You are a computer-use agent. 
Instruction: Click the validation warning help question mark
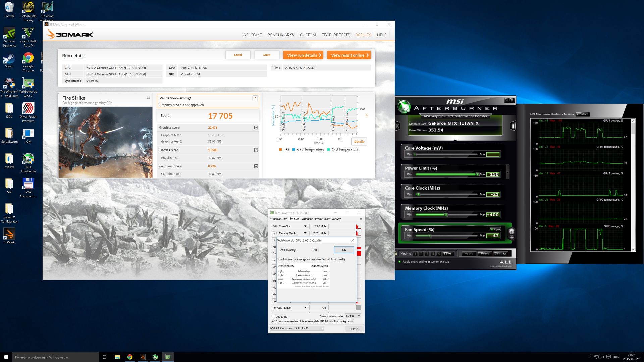(255, 98)
